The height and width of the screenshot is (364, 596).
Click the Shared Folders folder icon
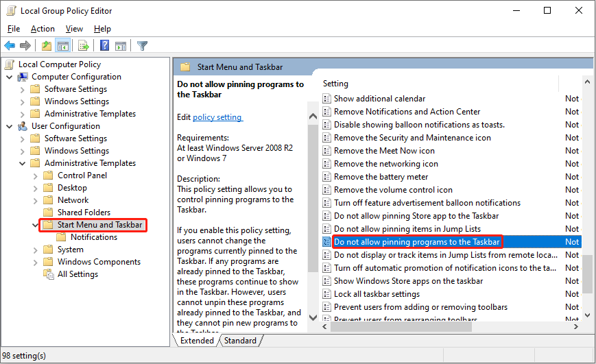(48, 213)
